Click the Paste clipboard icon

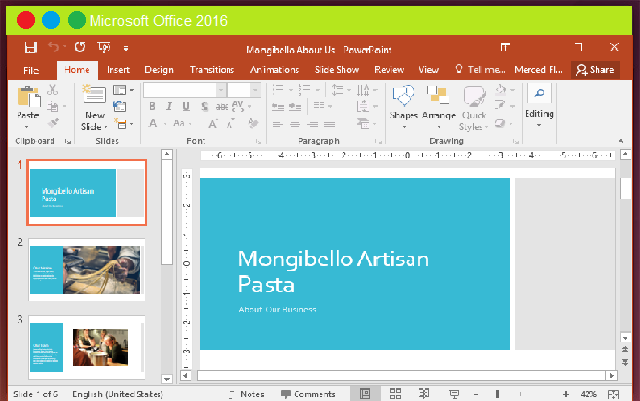tap(28, 99)
